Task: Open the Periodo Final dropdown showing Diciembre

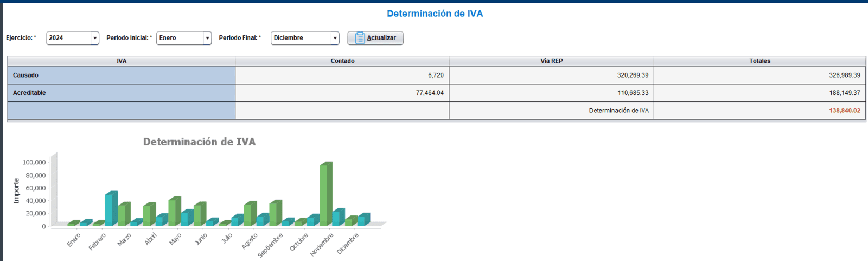Action: click(304, 38)
